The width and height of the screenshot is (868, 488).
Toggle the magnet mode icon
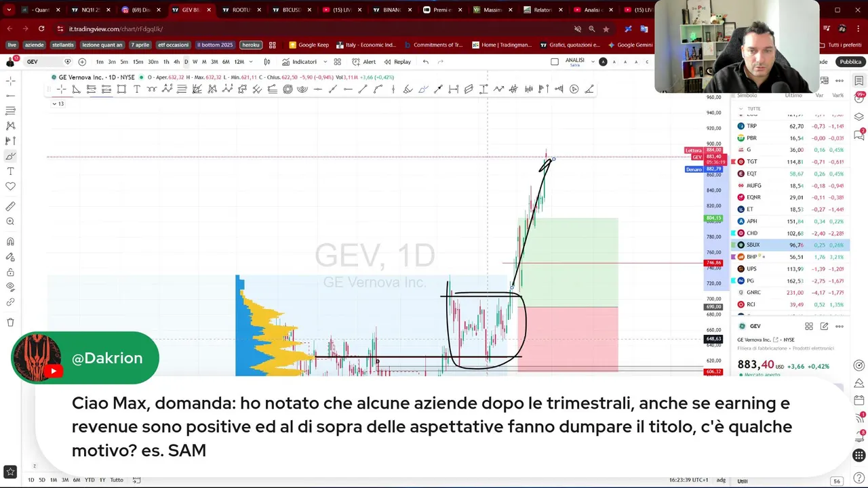10,242
